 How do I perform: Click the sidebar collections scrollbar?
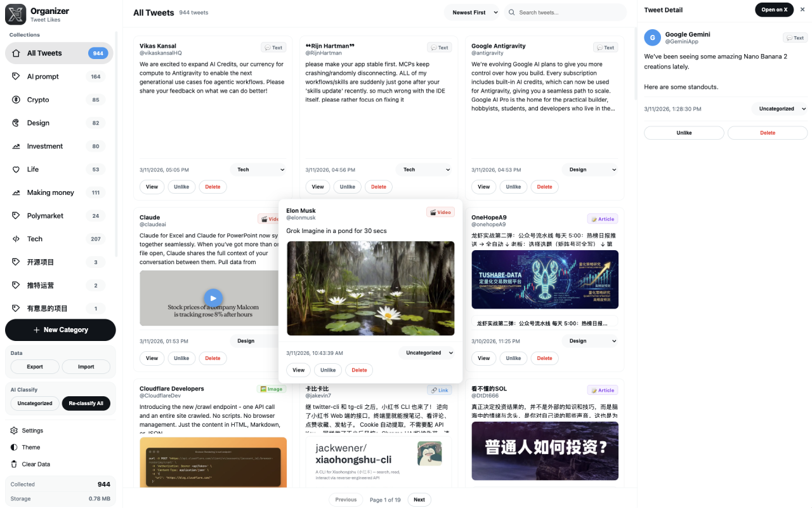(116, 144)
